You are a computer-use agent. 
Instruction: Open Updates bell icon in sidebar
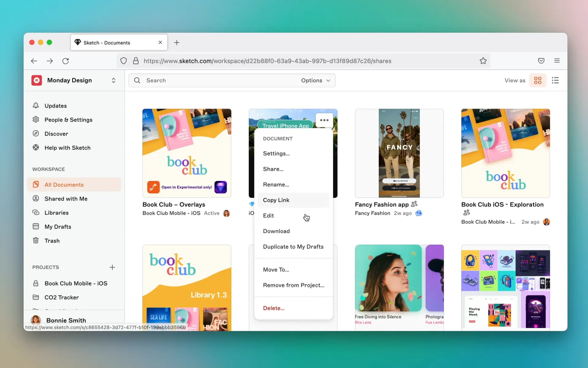[x=36, y=105]
